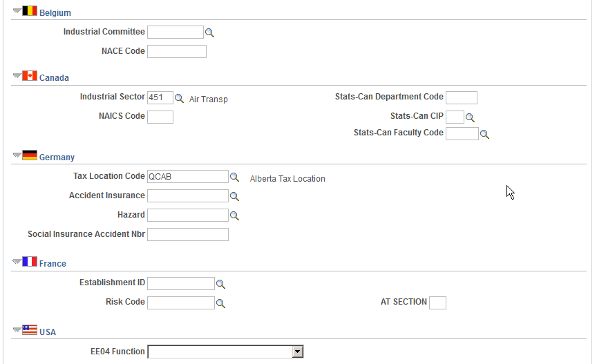The height and width of the screenshot is (364, 597).
Task: Collapse the Canada section triangle
Action: pos(17,76)
